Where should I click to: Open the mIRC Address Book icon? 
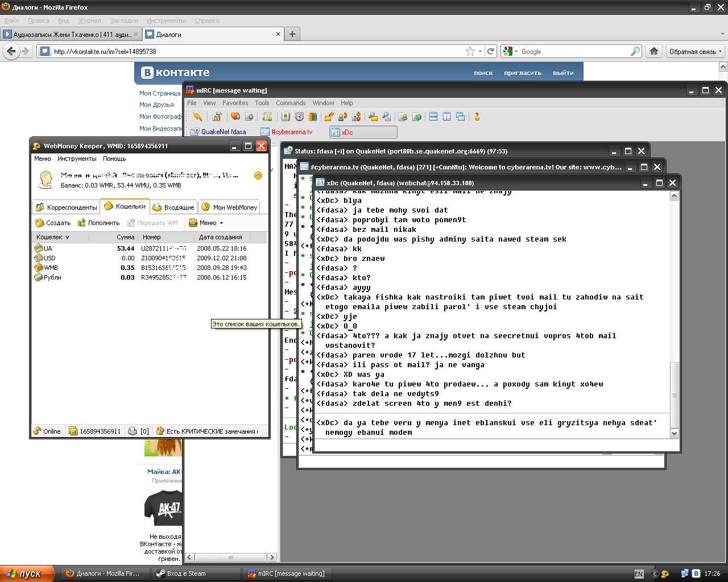point(286,117)
